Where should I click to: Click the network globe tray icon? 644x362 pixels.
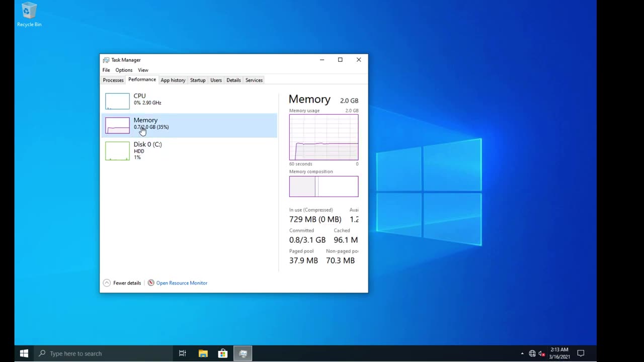[x=532, y=353]
